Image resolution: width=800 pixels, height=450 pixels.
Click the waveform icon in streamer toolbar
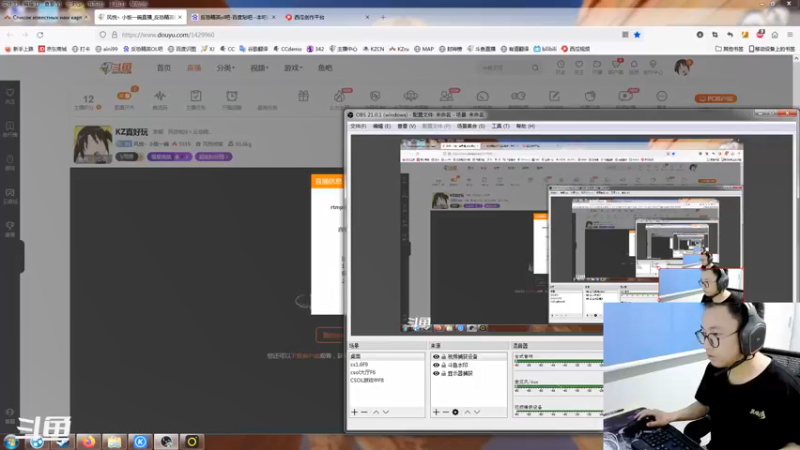[x=160, y=95]
